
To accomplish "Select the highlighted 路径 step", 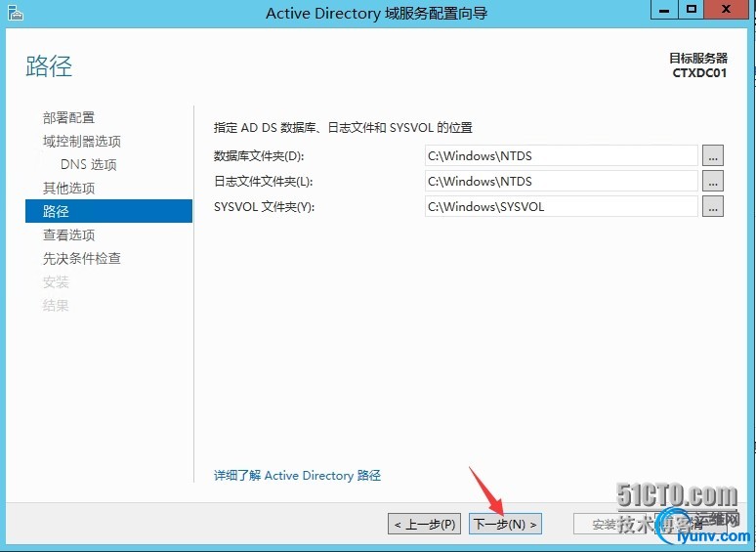I will (x=109, y=211).
